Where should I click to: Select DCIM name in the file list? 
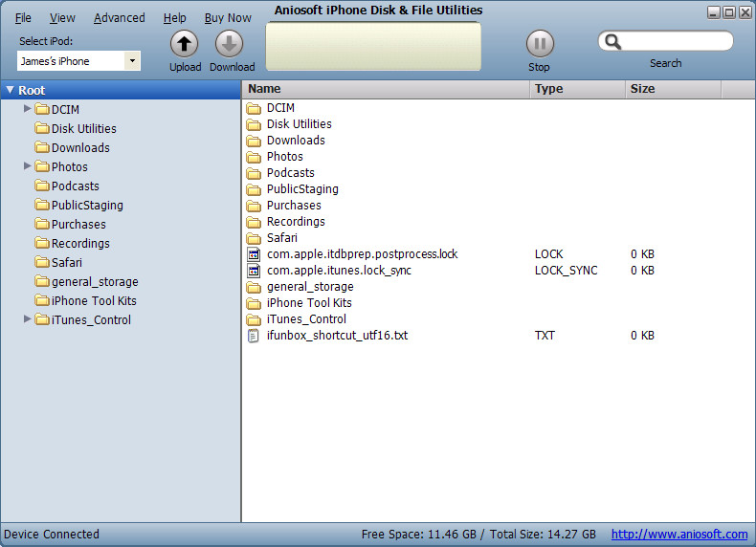(x=280, y=108)
